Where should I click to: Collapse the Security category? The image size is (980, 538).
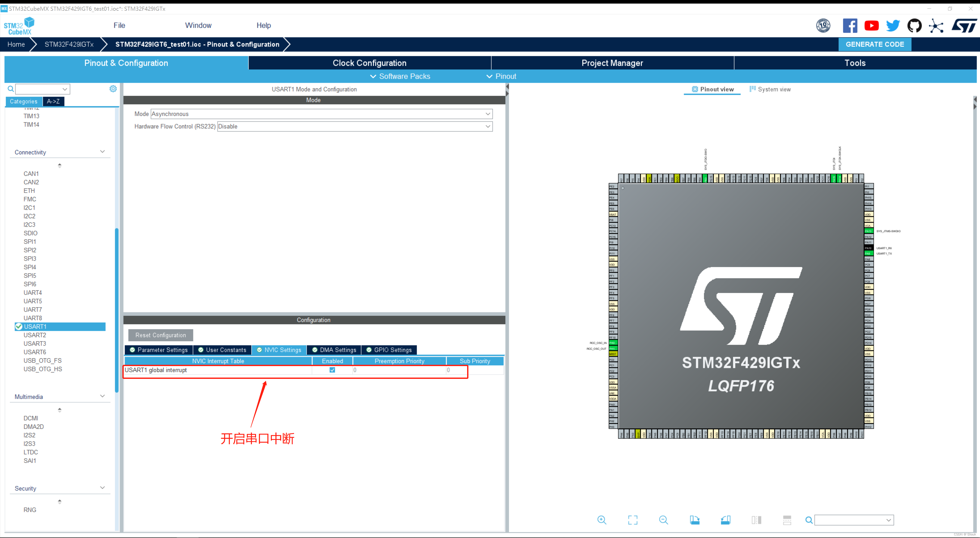coord(102,488)
